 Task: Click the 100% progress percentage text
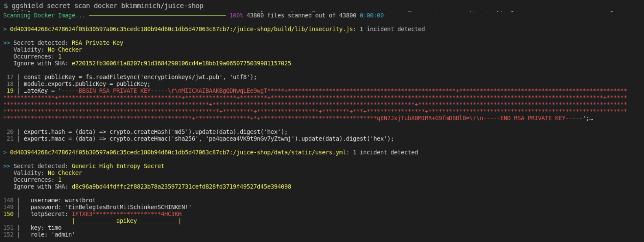236,15
